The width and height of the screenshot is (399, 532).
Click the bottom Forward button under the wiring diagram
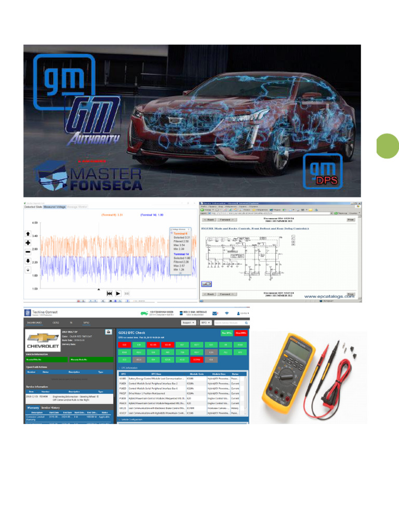click(227, 294)
